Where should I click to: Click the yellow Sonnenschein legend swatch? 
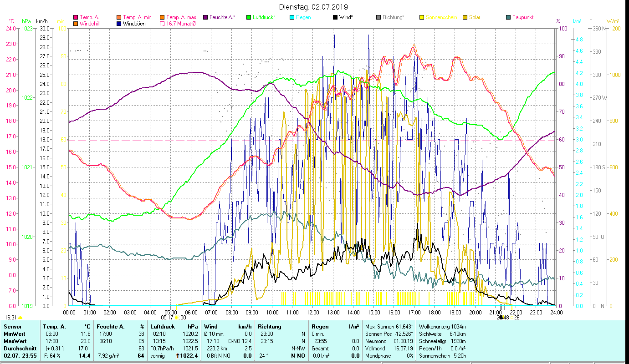pos(421,18)
